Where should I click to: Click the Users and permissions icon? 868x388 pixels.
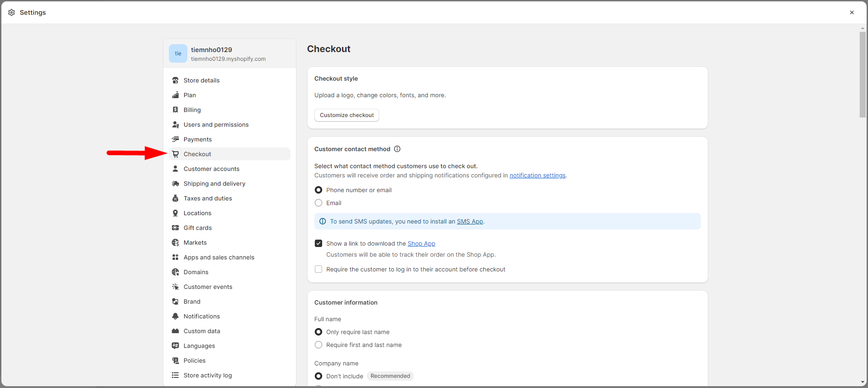pos(175,124)
